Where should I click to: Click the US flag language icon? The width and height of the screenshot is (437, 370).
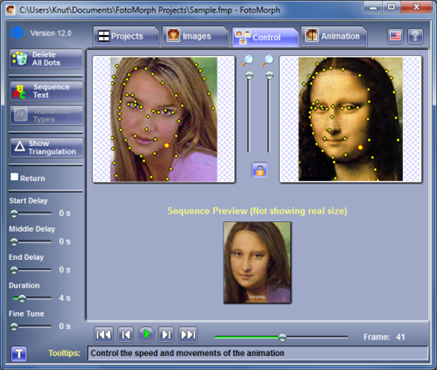[x=395, y=36]
